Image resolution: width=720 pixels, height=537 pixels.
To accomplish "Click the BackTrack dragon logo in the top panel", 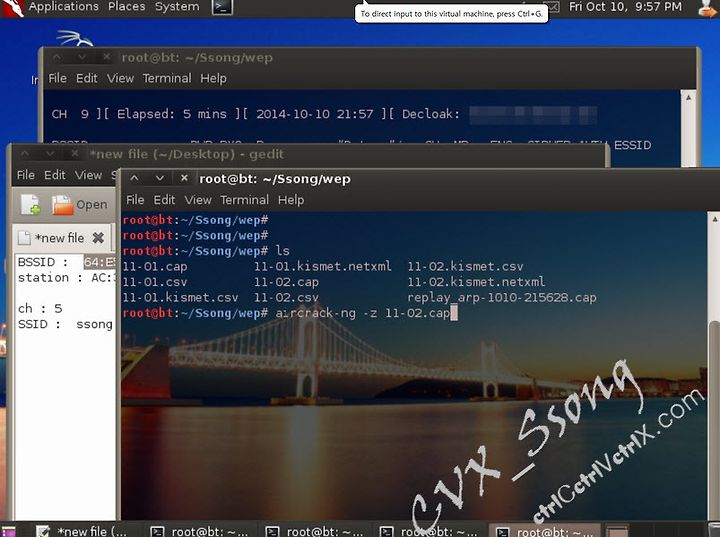I will (12, 8).
